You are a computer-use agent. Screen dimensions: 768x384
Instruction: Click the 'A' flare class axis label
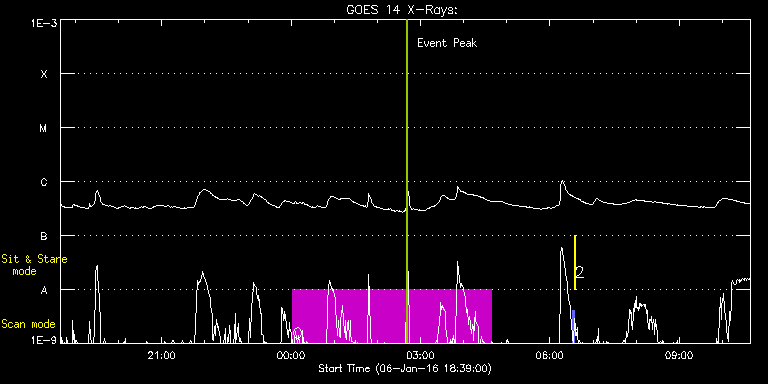point(44,290)
